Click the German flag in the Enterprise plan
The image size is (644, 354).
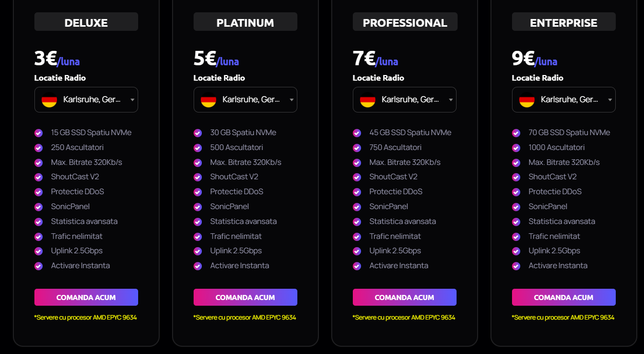click(527, 100)
